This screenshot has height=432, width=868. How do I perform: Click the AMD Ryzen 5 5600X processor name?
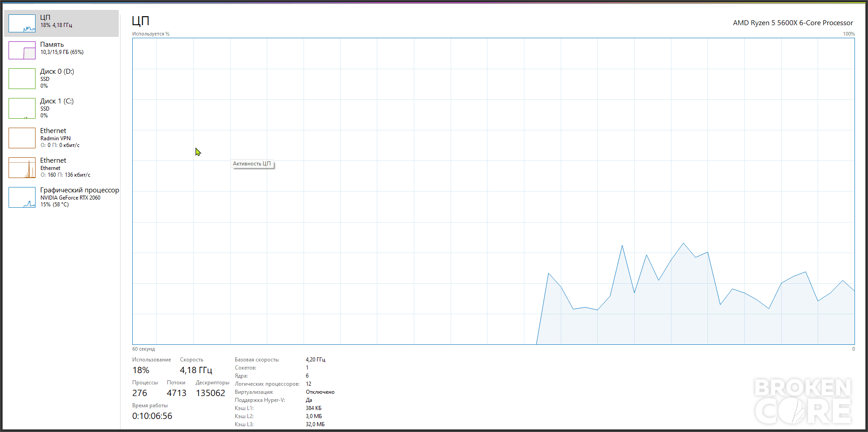[x=793, y=23]
